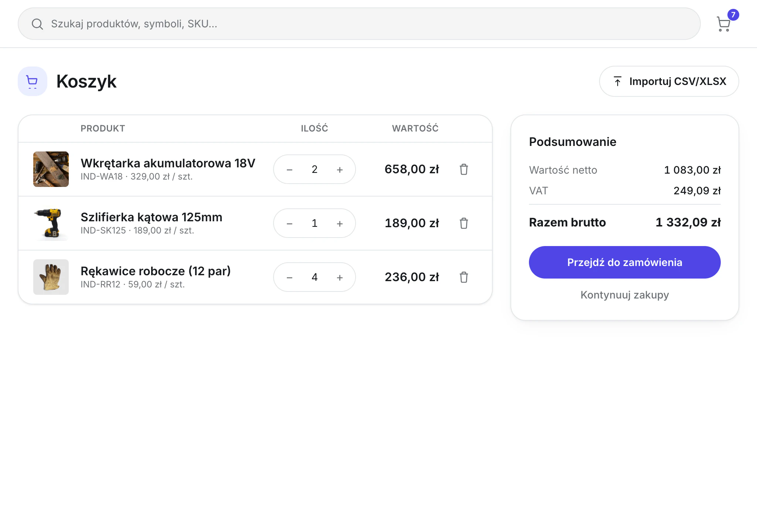Click Kontynuuj zakupy link

[625, 295]
